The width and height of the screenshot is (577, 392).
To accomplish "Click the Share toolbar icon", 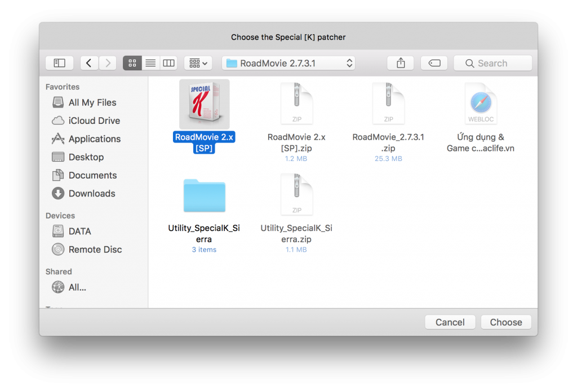I will pos(401,63).
